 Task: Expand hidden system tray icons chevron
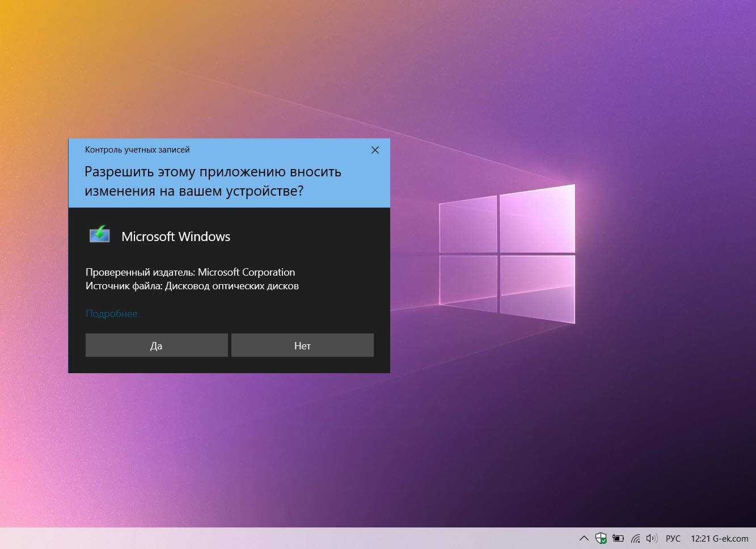584,538
